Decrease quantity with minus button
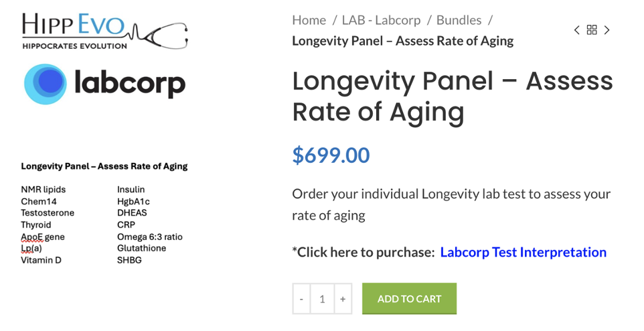 (301, 299)
